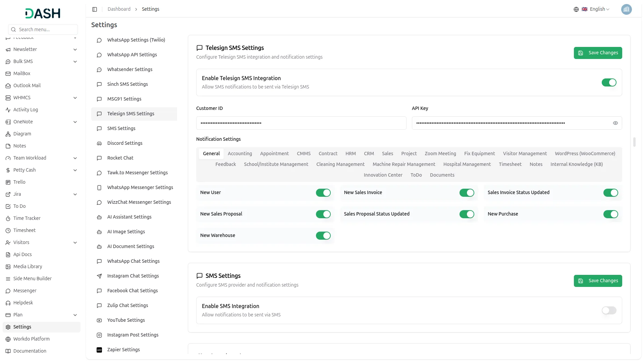Toggle New Purchase notification

(x=610, y=214)
